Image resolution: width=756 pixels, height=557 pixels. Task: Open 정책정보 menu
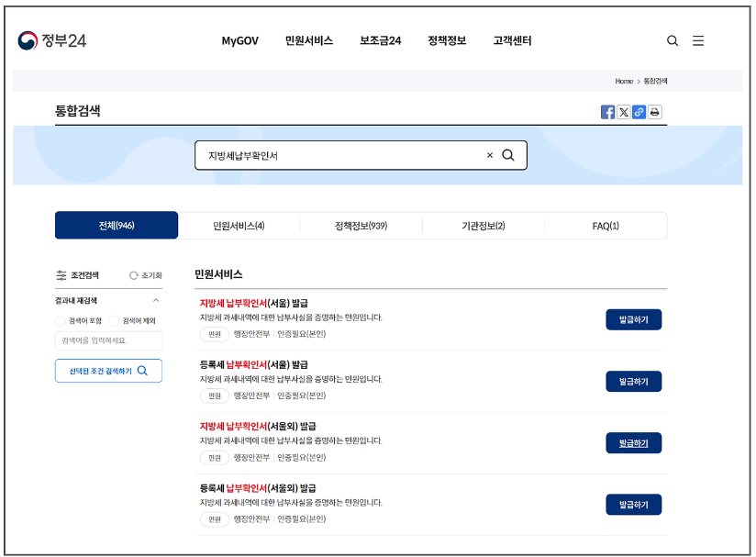coord(447,41)
